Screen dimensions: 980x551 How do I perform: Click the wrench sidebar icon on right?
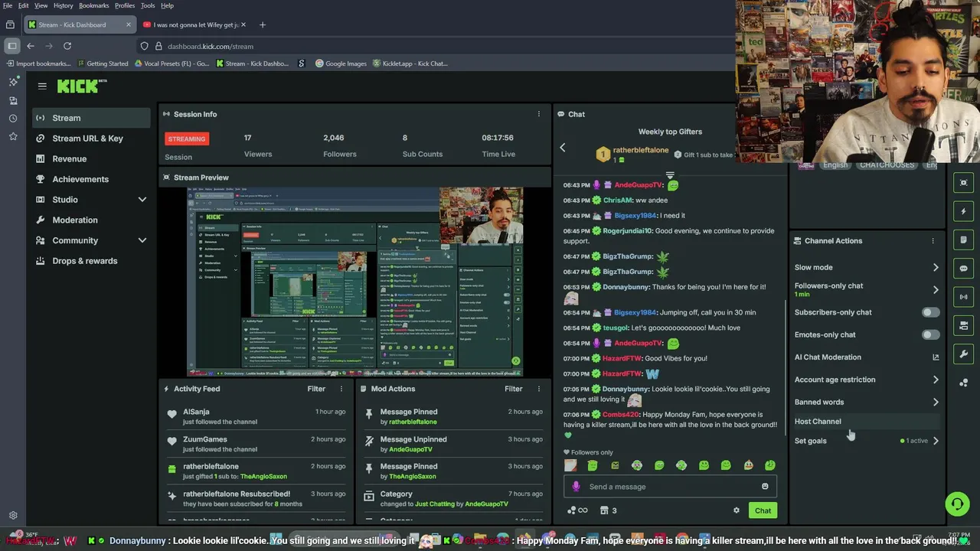pos(963,354)
